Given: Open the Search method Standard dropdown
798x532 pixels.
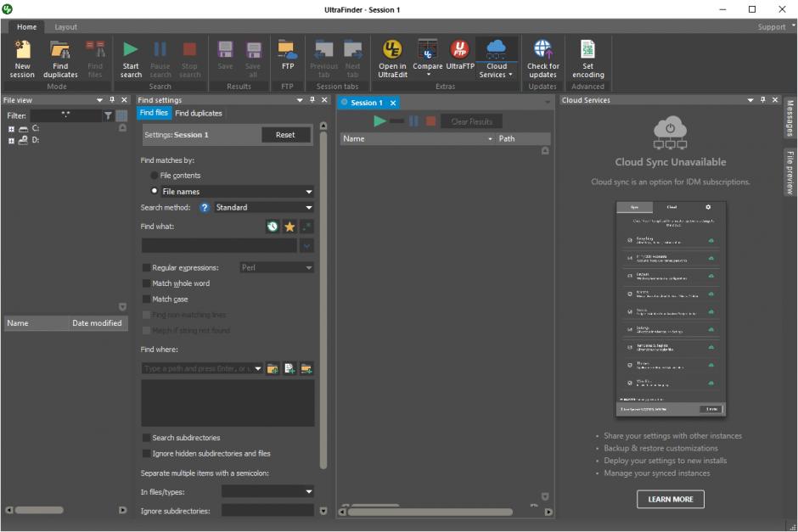Looking at the screenshot, I should pyautogui.click(x=309, y=208).
